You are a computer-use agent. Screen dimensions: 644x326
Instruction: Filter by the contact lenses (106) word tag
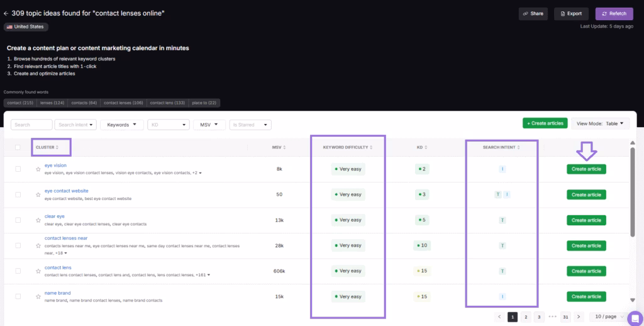pyautogui.click(x=123, y=103)
